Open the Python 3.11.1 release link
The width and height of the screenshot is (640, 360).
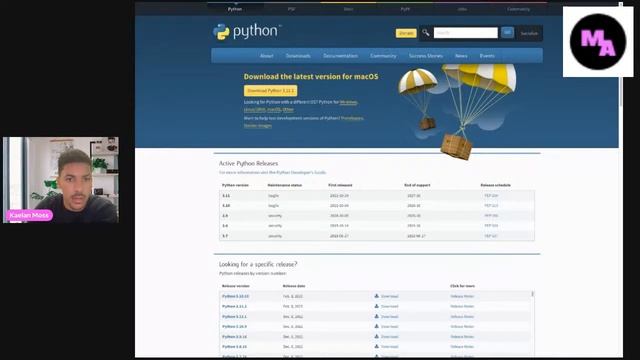(234, 317)
